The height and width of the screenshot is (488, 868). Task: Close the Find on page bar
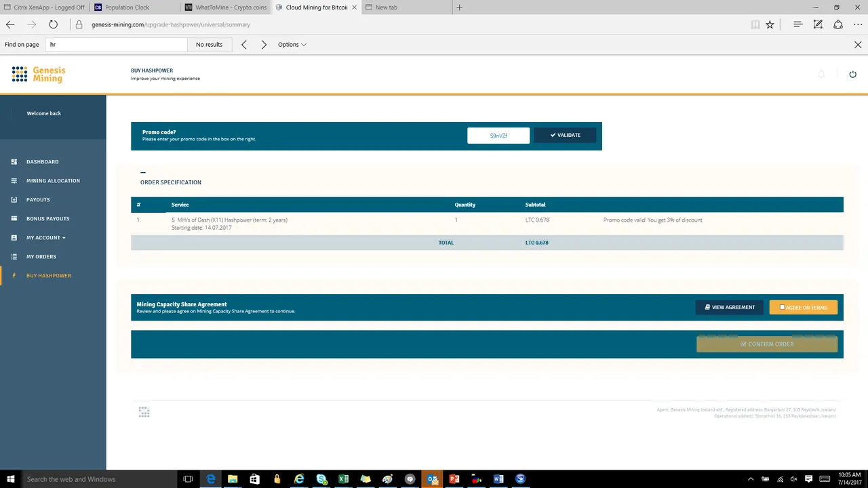point(858,45)
